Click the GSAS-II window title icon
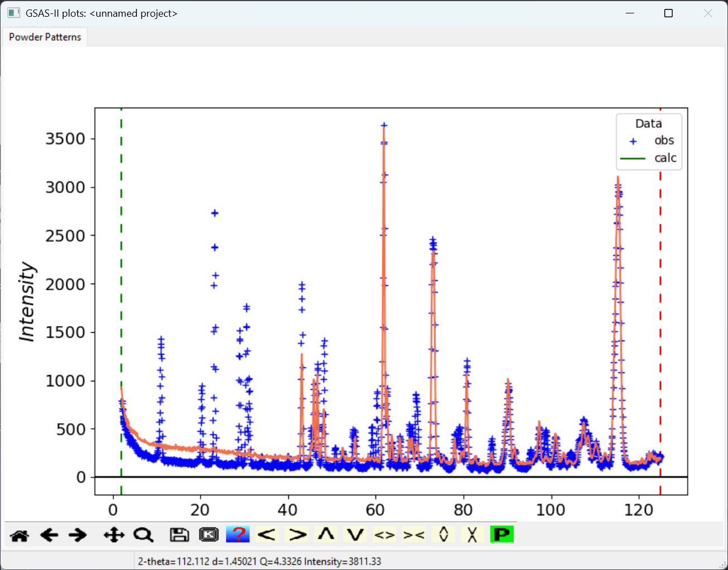Viewport: 728px width, 570px height. click(14, 13)
